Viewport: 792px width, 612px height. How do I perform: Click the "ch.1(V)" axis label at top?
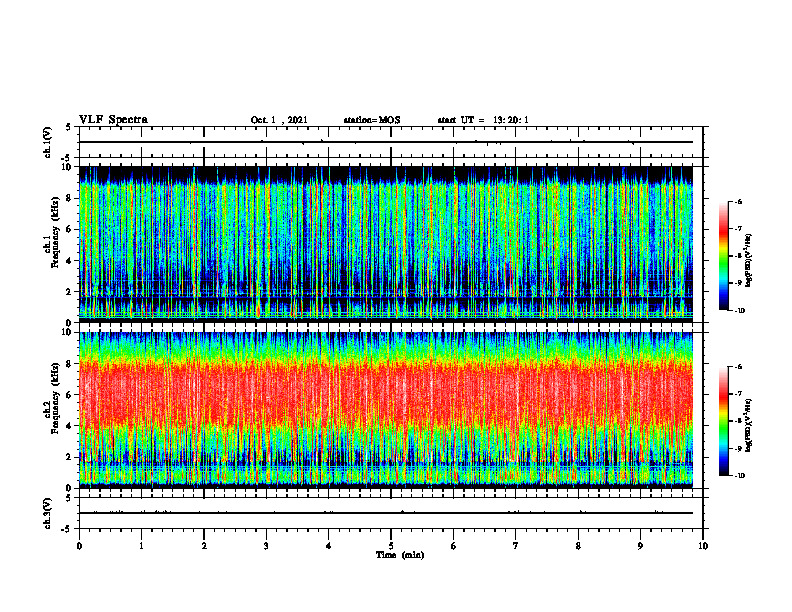tap(48, 142)
